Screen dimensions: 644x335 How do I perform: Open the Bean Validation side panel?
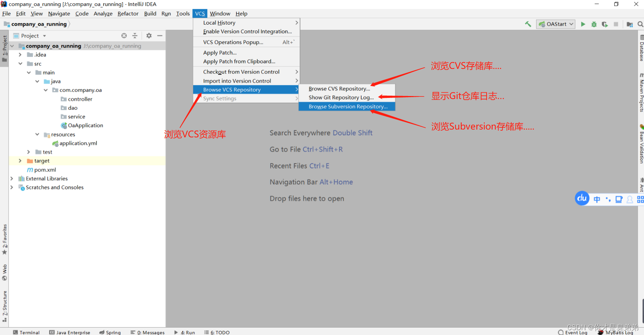click(x=641, y=144)
